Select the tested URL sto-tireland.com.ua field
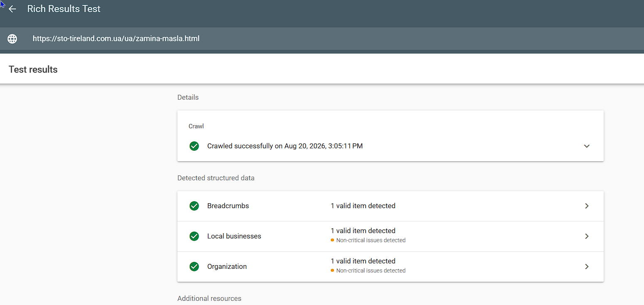This screenshot has height=305, width=644. (x=116, y=39)
